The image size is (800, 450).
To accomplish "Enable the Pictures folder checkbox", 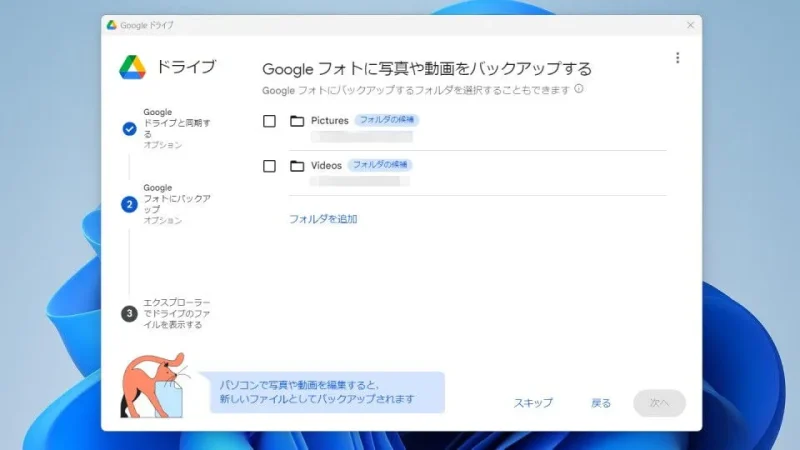I will (x=269, y=121).
